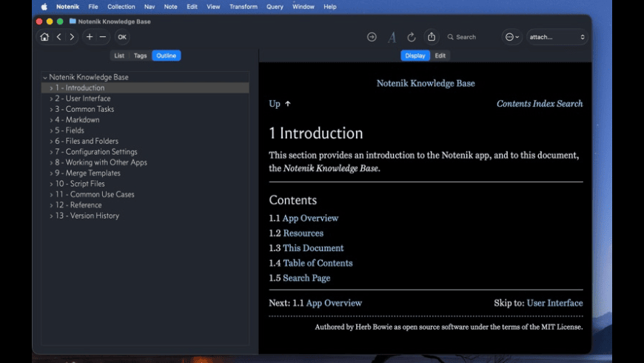Click the Notenik Knowledge Base page title
Viewport: 644px width, 363px height.
426,84
